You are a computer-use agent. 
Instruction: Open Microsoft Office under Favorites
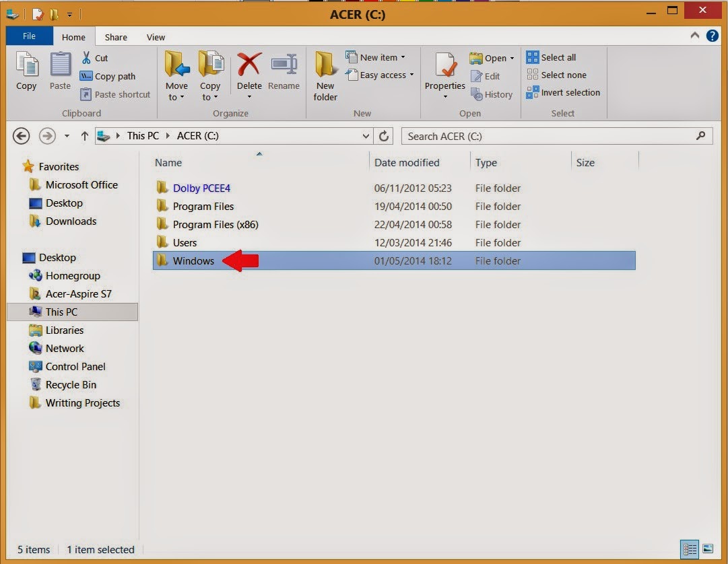coord(73,184)
